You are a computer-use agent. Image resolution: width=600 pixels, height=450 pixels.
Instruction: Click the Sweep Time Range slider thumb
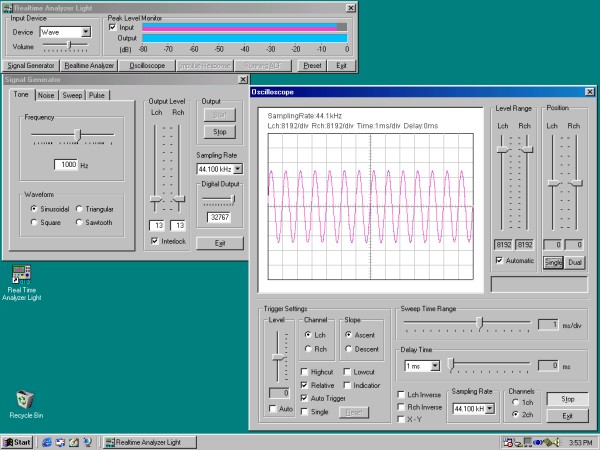pos(479,322)
